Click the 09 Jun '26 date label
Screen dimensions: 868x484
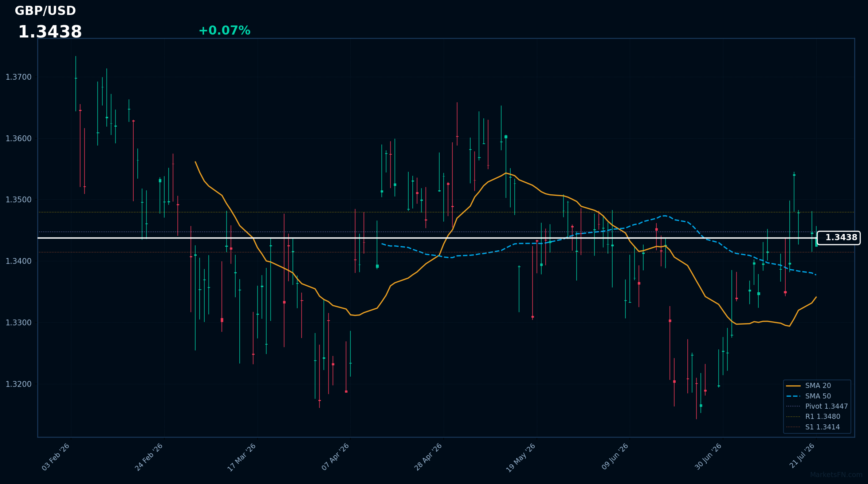615,456
